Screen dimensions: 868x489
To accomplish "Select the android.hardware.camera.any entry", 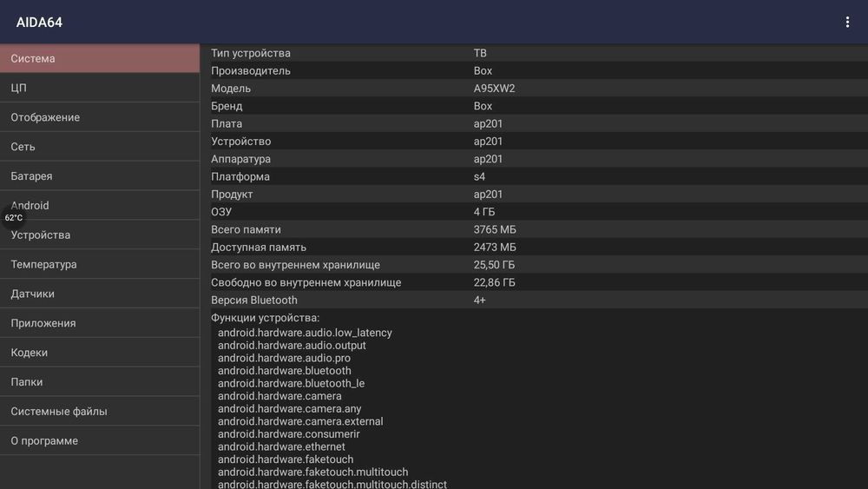I will coord(289,409).
